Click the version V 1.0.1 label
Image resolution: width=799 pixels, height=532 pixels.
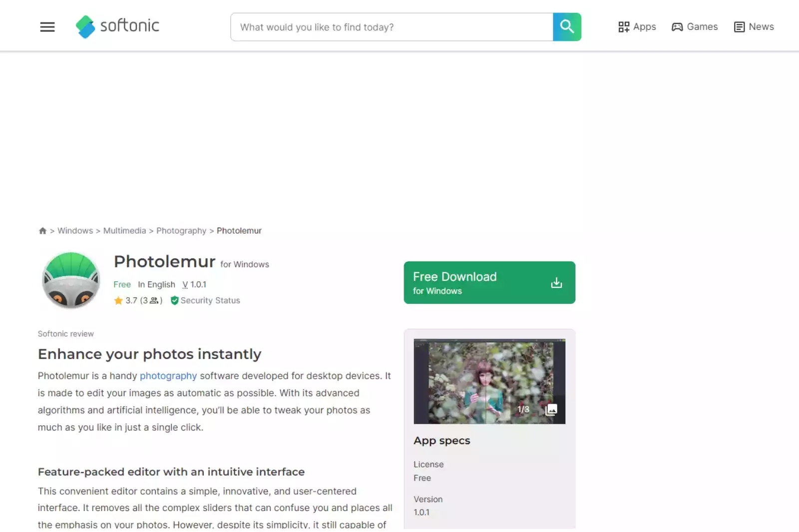[194, 284]
